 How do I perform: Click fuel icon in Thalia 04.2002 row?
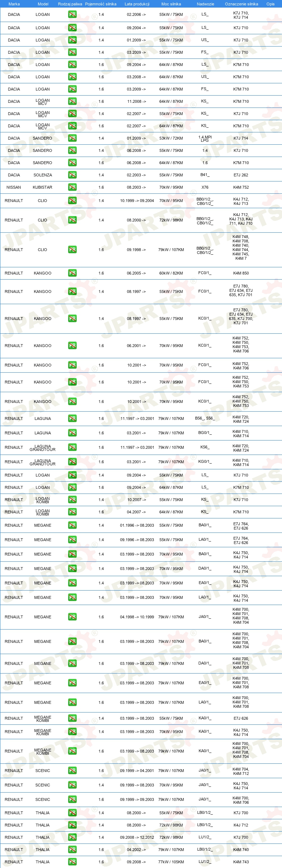[72, 850]
